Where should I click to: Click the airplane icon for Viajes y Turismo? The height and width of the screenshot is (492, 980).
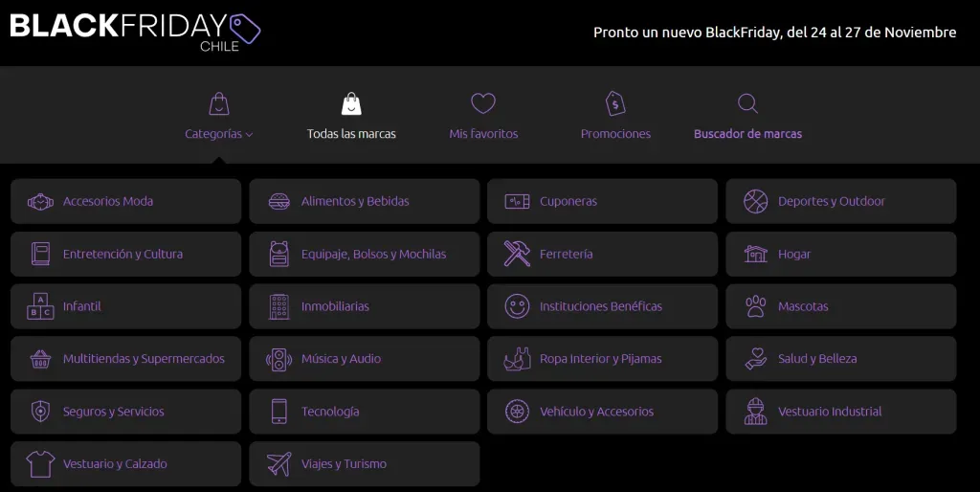(x=279, y=464)
